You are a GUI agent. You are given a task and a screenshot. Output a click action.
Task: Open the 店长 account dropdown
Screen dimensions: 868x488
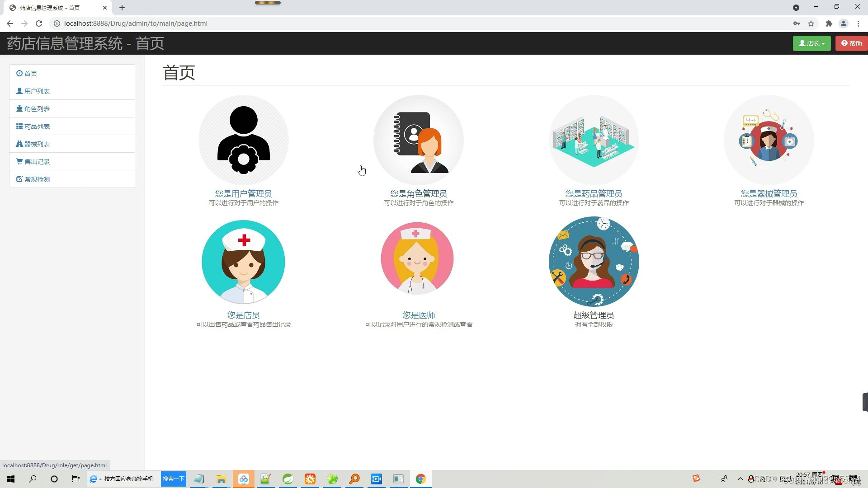811,43
